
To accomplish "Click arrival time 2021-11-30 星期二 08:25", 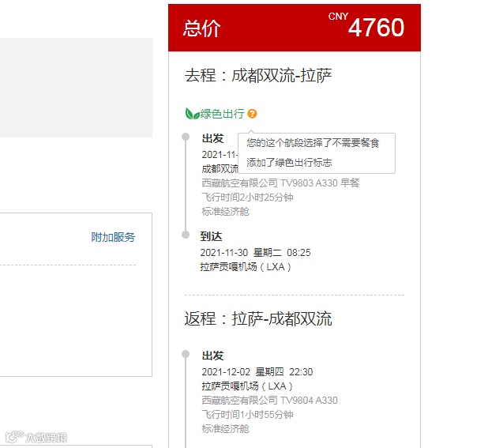I will [x=255, y=253].
